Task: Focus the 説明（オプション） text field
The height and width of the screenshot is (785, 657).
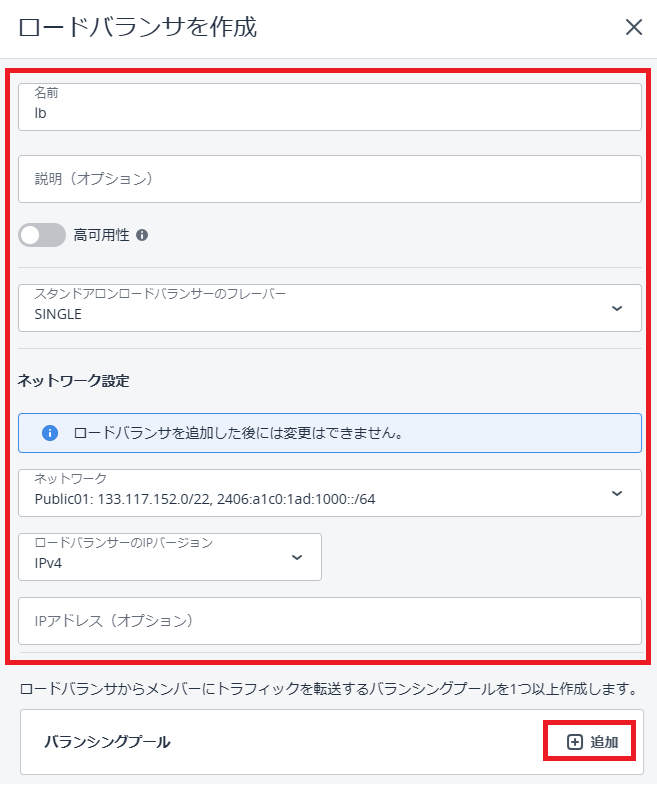Action: click(x=329, y=179)
